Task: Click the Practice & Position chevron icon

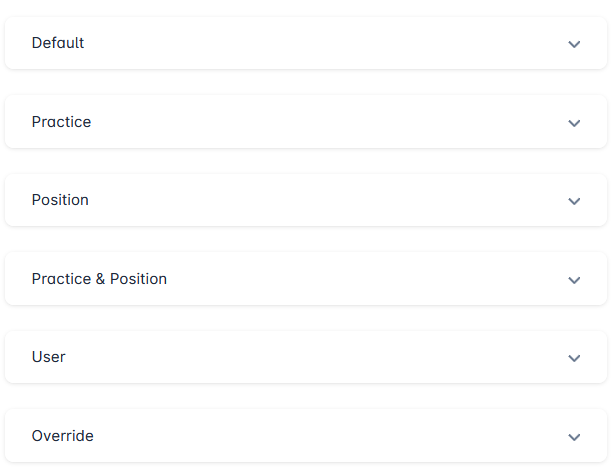Action: coord(574,280)
